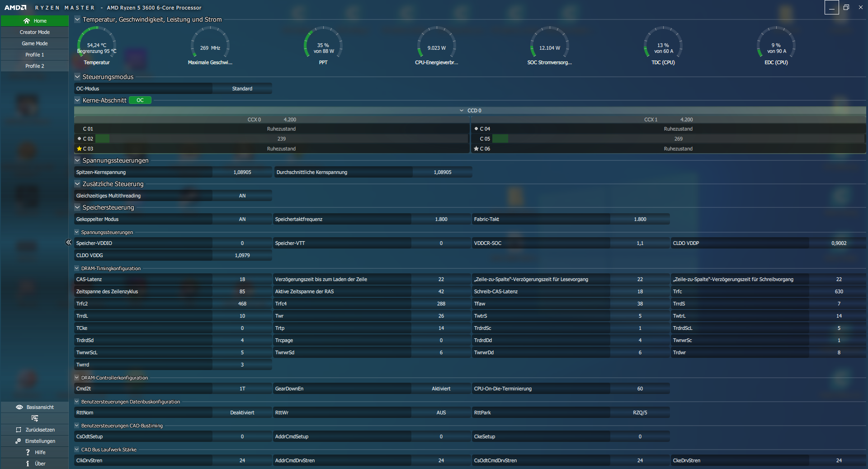Click the gold star next to C 03

[79, 149]
